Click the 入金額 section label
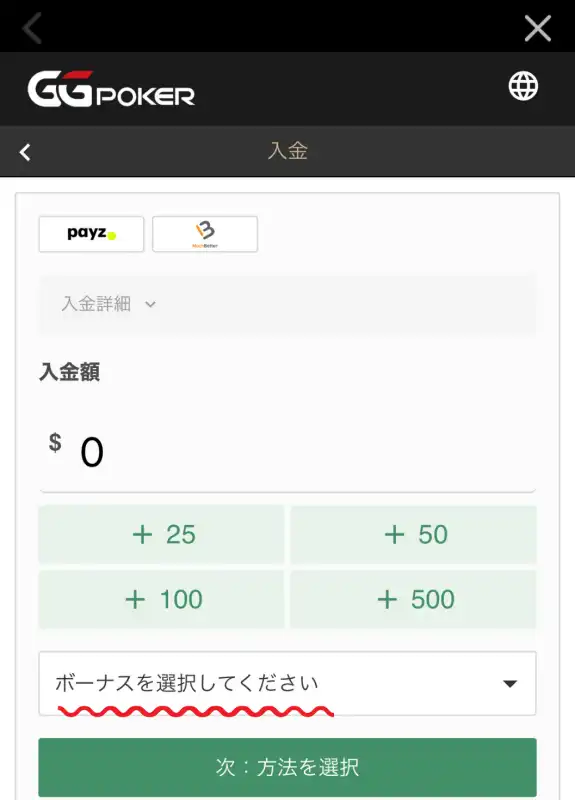This screenshot has height=800, width=575. (69, 371)
